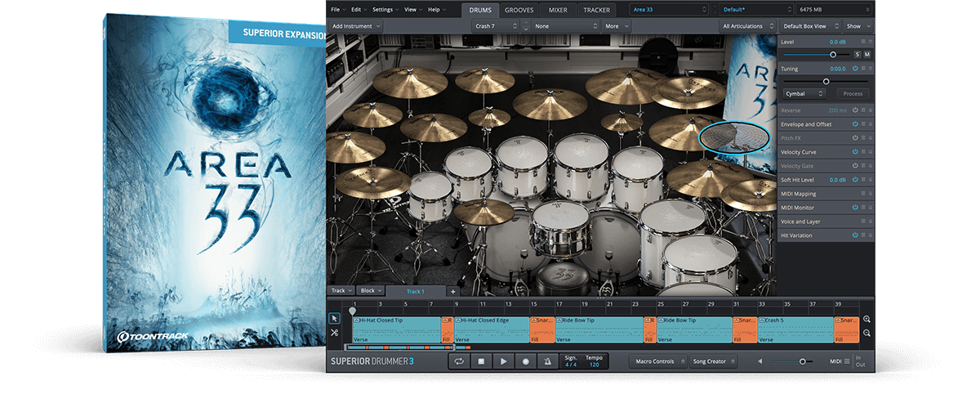Open the All Articulations dropdown

click(x=746, y=26)
